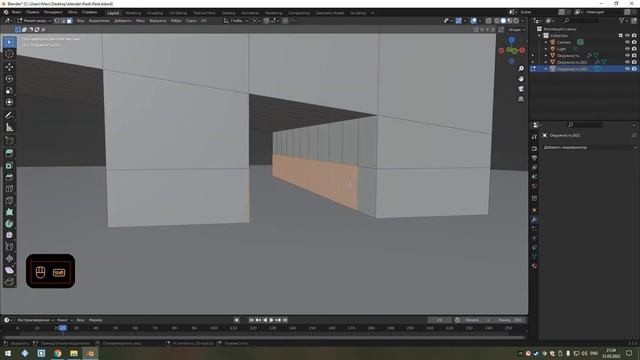Select the Annotate pencil tool
Screen dimensions: 640x360
[9, 116]
